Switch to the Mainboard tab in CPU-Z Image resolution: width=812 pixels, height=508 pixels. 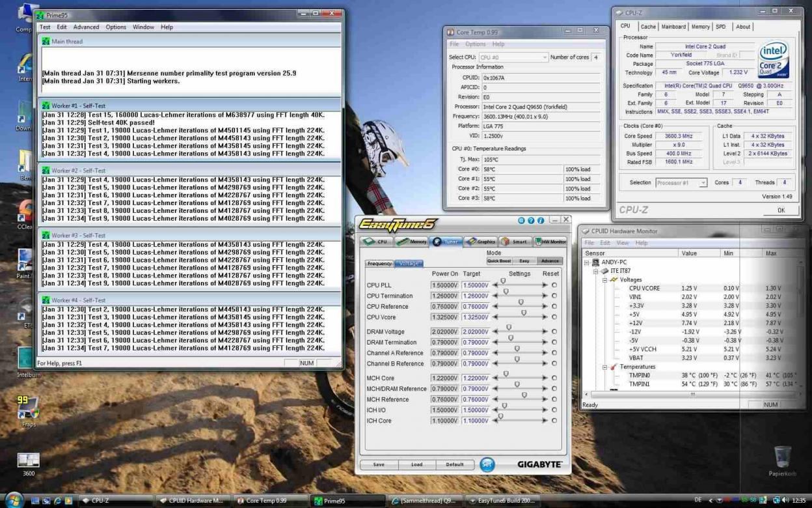[x=673, y=27]
